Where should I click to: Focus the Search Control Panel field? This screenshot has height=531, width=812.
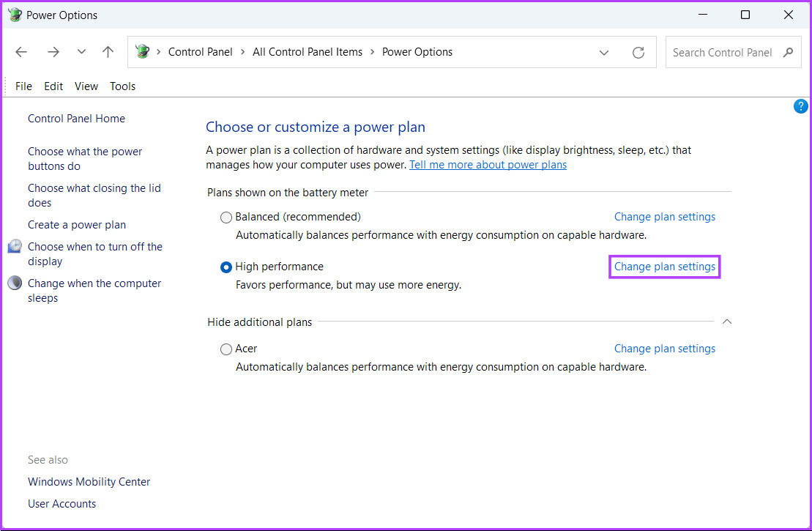click(x=733, y=52)
